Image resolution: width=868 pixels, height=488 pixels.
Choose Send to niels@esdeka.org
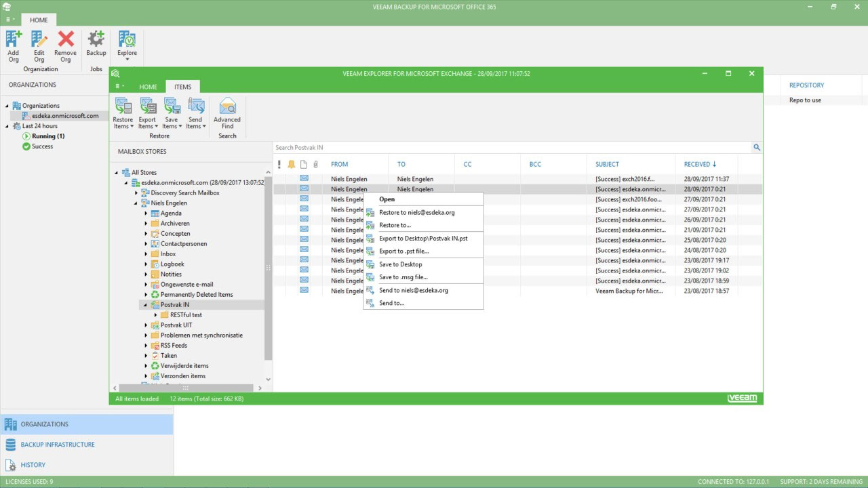[423, 290]
